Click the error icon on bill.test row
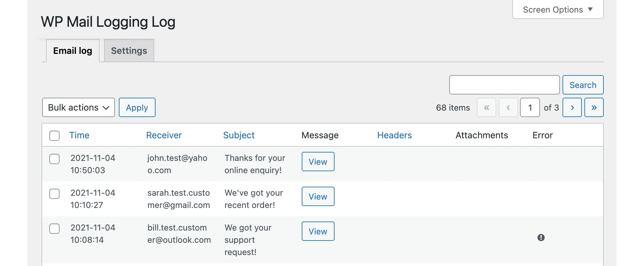 pos(541,238)
